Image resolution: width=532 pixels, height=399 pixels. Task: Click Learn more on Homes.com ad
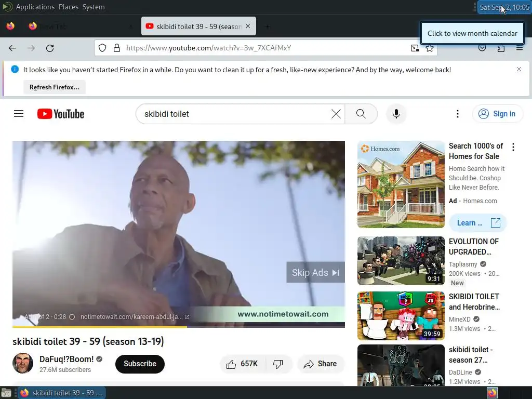pyautogui.click(x=478, y=223)
